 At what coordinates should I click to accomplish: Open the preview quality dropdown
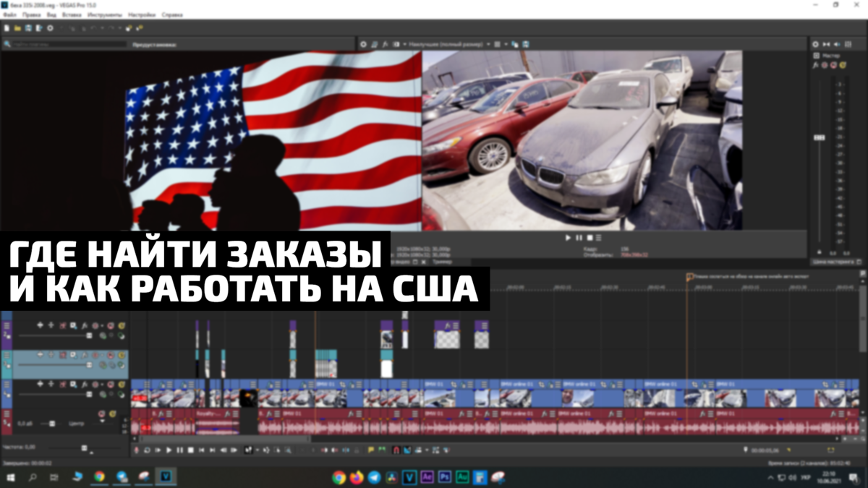point(448,44)
